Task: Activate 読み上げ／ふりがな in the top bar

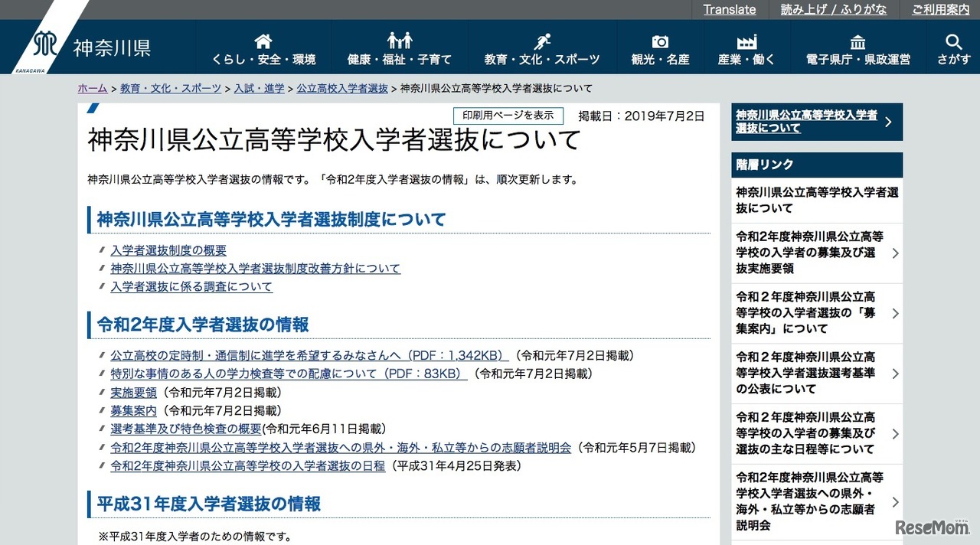Action: click(x=834, y=9)
